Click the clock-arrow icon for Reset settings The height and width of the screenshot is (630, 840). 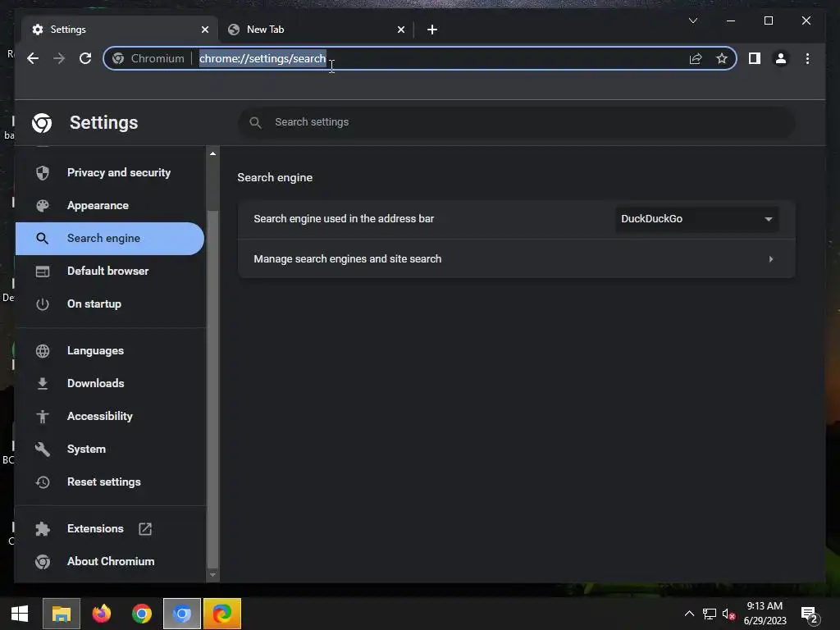tap(43, 482)
